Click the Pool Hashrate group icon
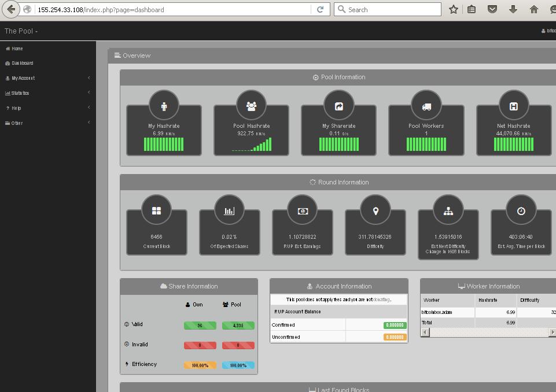Image resolution: width=556 pixels, height=392 pixels. 252,106
